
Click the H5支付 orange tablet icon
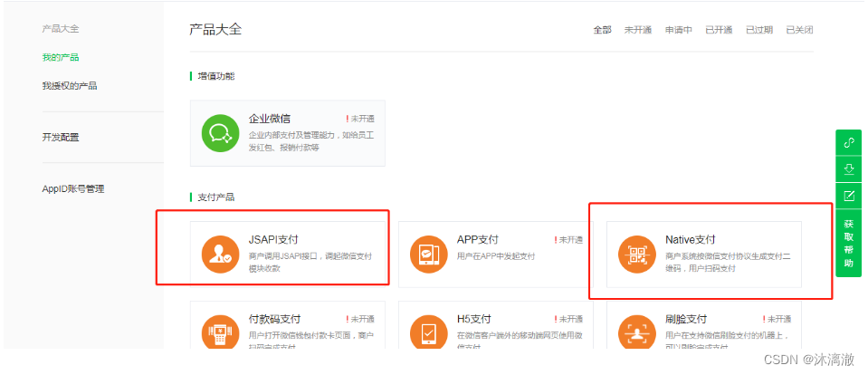(x=428, y=332)
